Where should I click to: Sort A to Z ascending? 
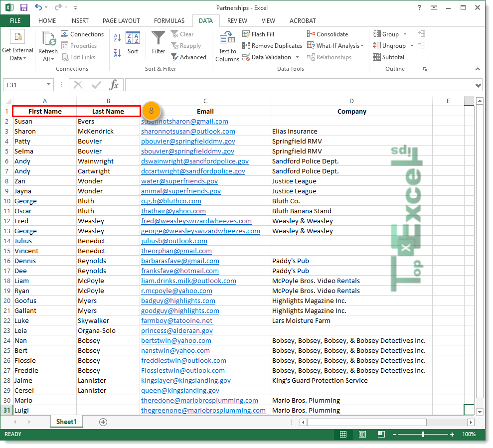[x=117, y=38]
